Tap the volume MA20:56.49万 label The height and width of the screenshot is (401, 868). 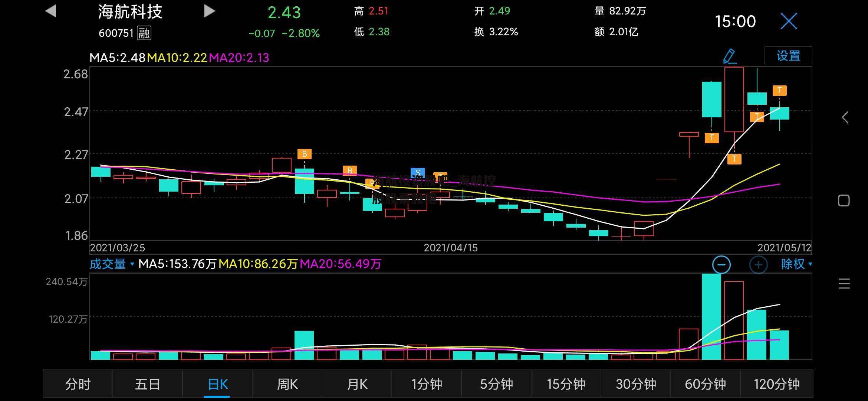coord(341,264)
